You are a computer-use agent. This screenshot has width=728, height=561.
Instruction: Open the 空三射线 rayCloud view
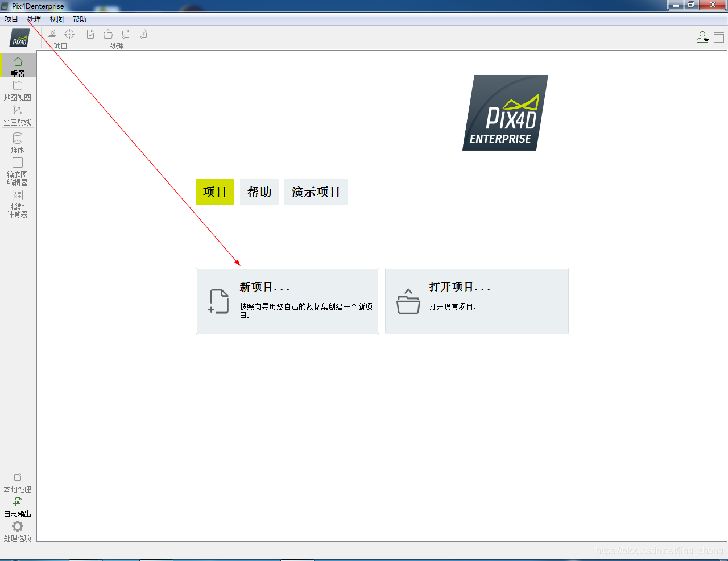click(18, 115)
